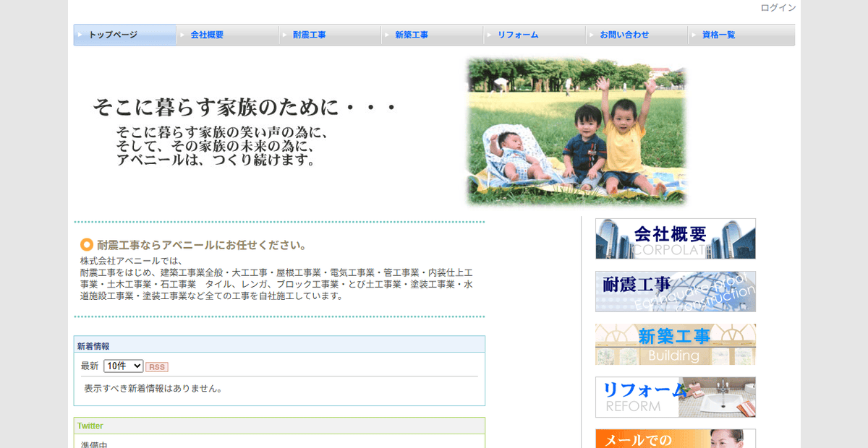This screenshot has width=868, height=448.
Task: Open the 新築工事 Building sidebar banner
Action: pos(675,344)
